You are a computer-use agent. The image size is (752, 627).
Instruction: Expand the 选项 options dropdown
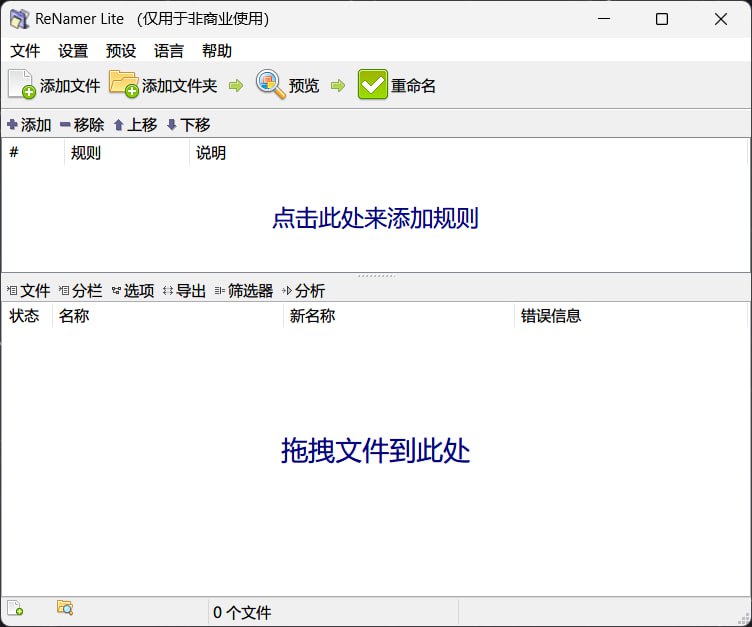(x=133, y=290)
